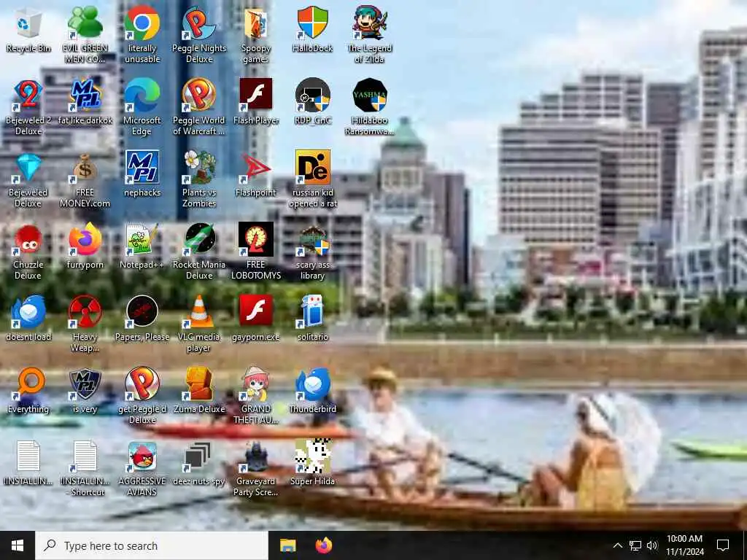Click the volume speaker tray icon

pos(651,545)
